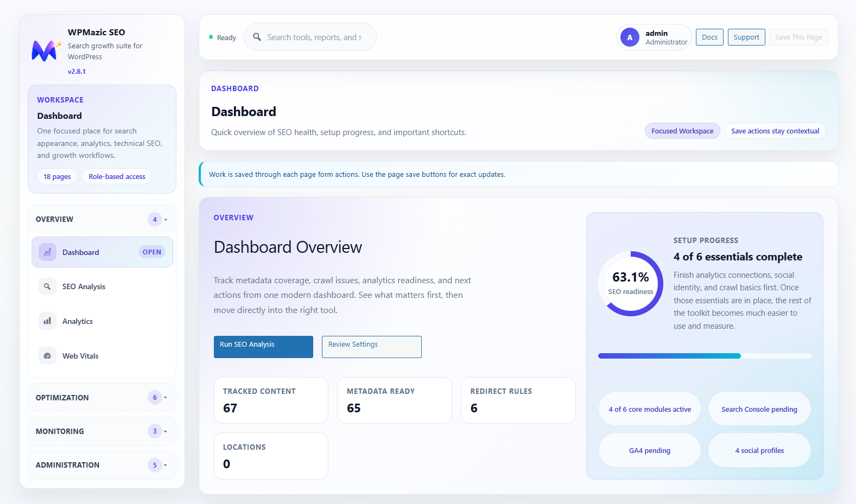Click the Locations card showing 0
Viewport: 856px width, 504px height.
point(271,456)
